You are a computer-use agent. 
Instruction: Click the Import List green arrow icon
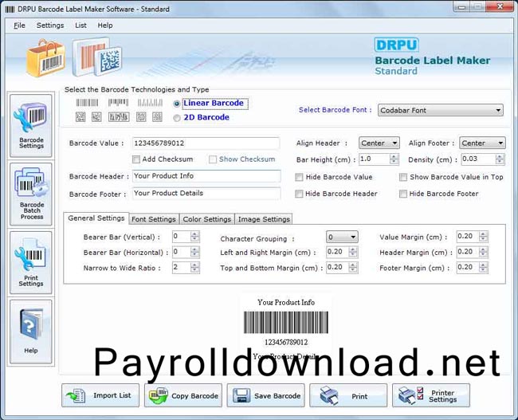click(76, 395)
